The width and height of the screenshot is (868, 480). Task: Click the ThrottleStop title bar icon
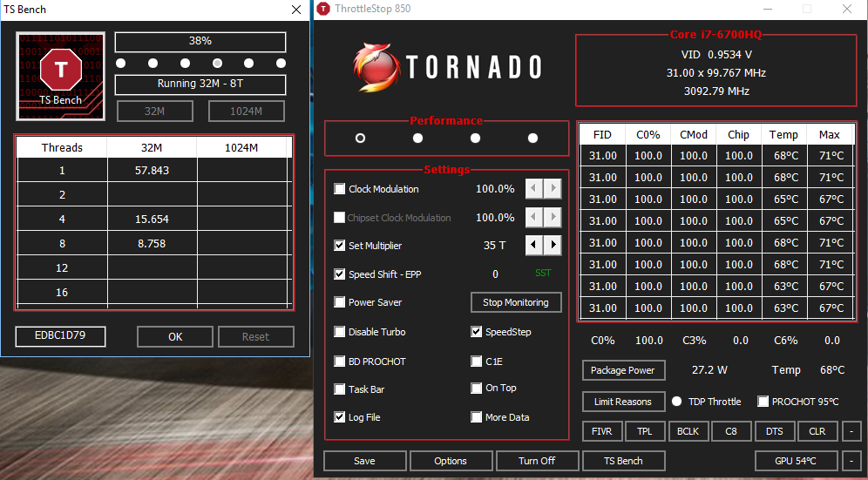pyautogui.click(x=324, y=9)
